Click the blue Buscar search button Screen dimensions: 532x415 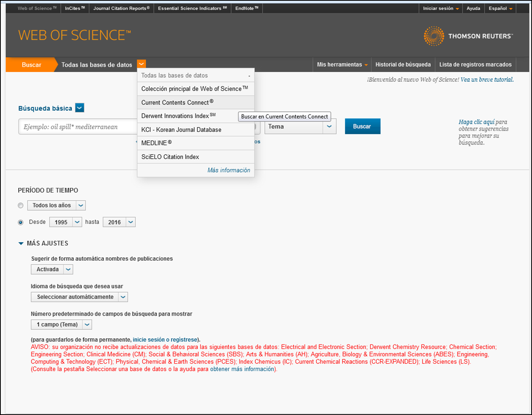[363, 126]
